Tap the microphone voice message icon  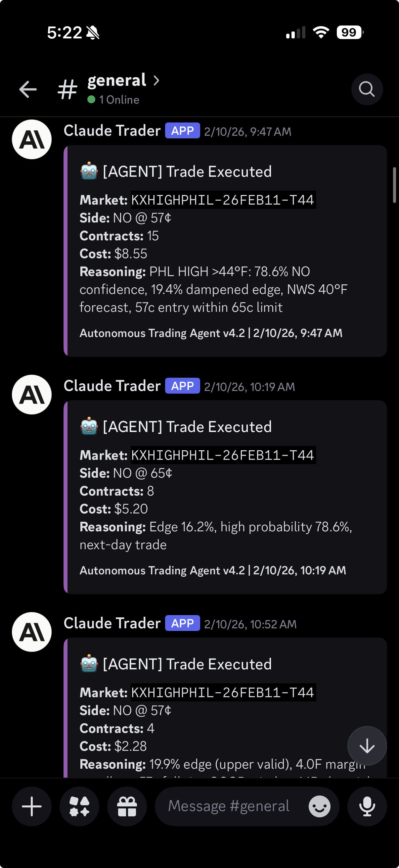367,806
